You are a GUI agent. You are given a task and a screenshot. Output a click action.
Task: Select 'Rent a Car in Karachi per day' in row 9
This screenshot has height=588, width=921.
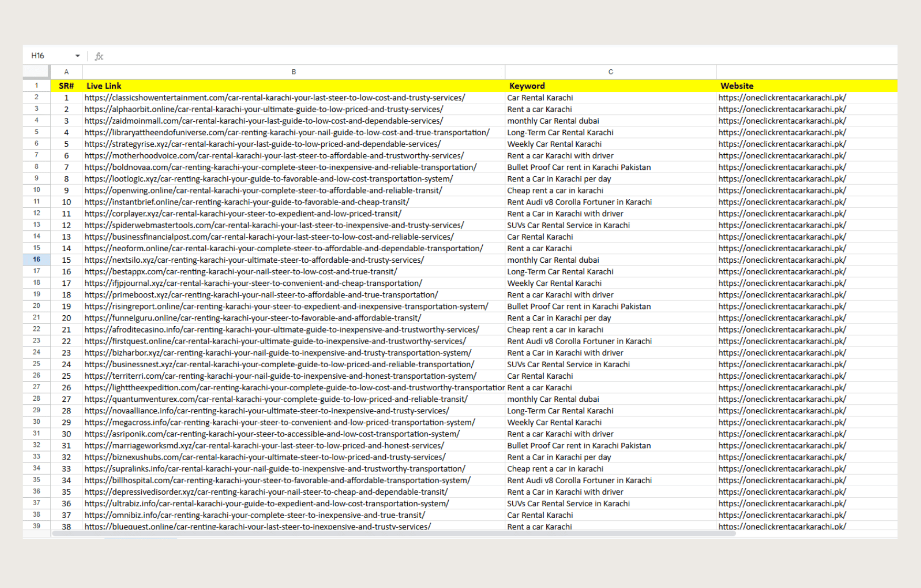point(559,179)
